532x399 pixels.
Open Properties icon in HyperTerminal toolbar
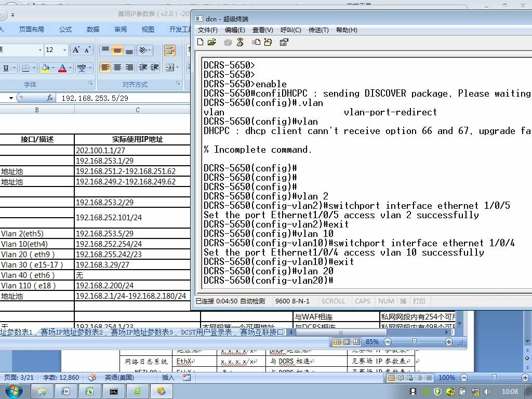point(284,42)
